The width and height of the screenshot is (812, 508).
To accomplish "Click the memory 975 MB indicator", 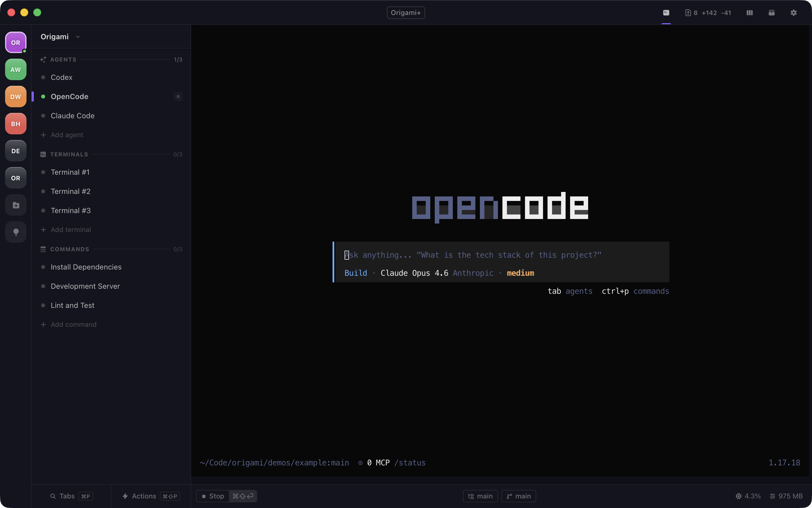I will click(x=786, y=496).
